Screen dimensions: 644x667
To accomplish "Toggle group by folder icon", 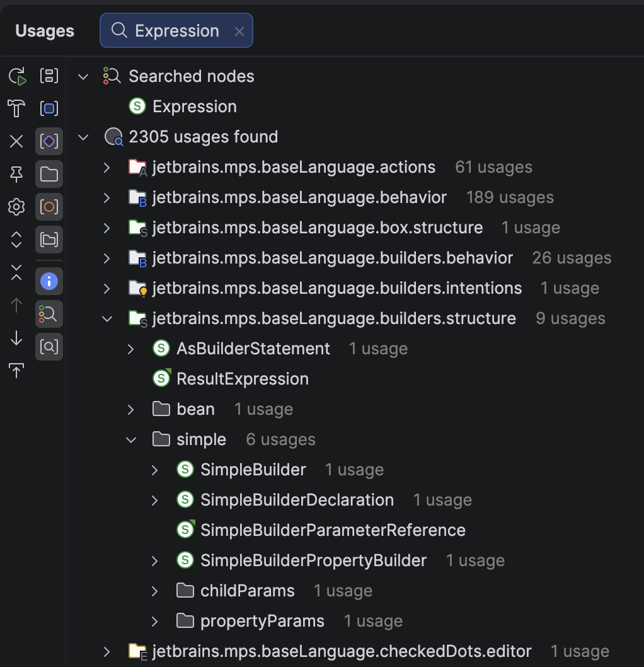I will click(x=49, y=174).
